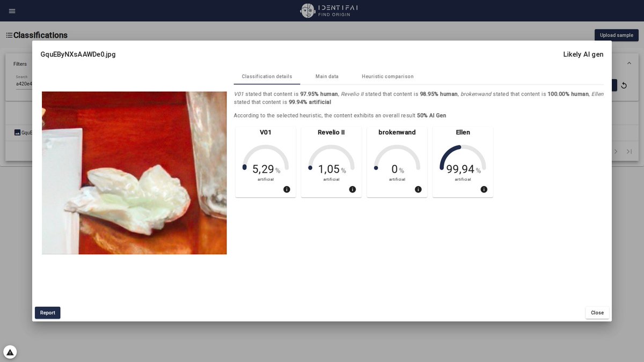Jump to the last results page

pos(629,151)
